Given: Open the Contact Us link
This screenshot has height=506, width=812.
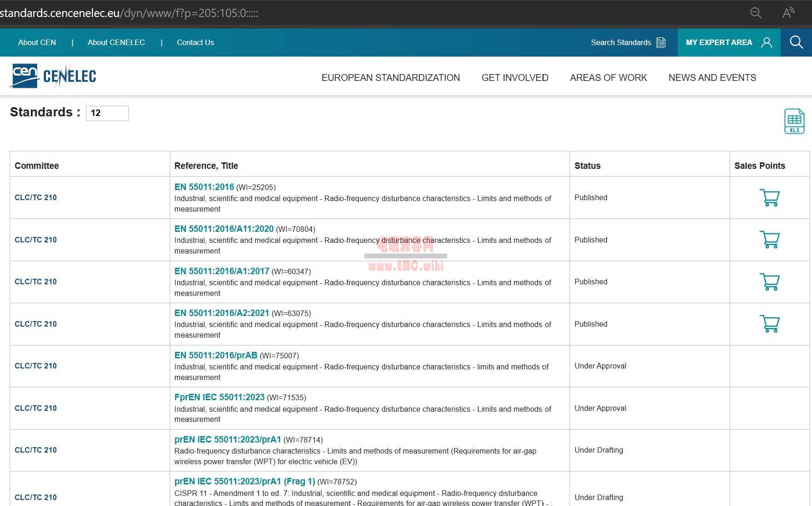Looking at the screenshot, I should pos(196,42).
